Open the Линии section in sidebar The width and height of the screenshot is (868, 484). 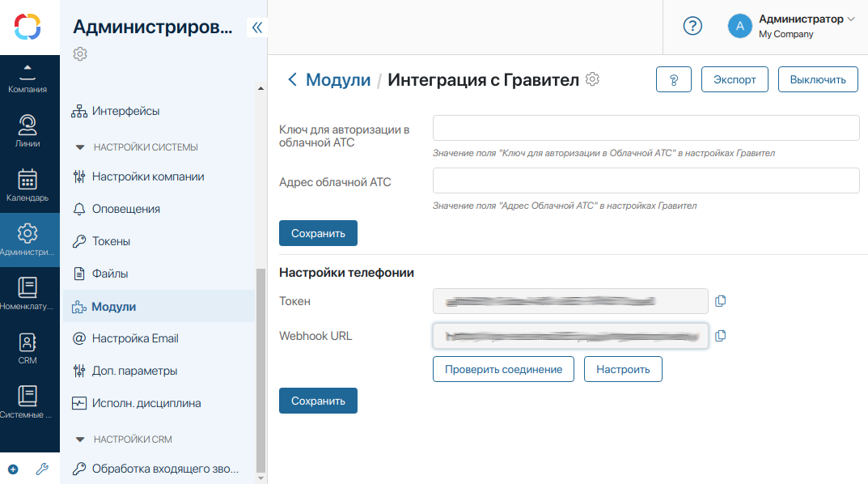coord(28,131)
